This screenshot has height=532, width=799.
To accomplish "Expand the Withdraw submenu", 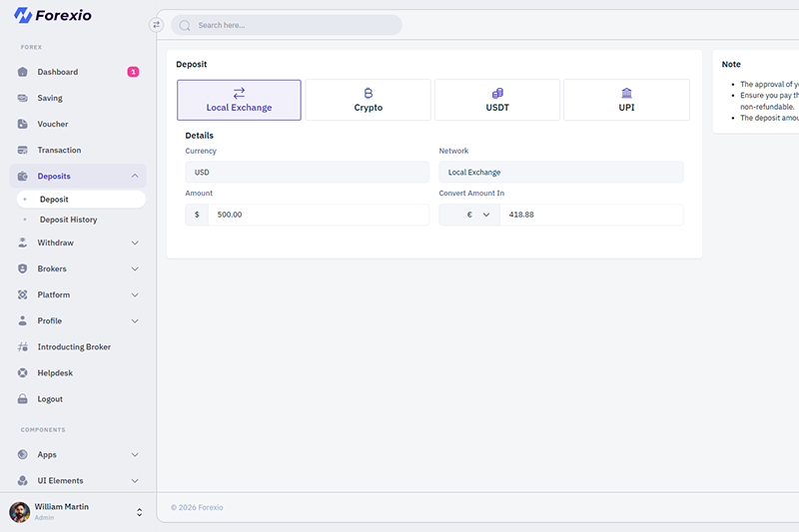I will (x=135, y=243).
